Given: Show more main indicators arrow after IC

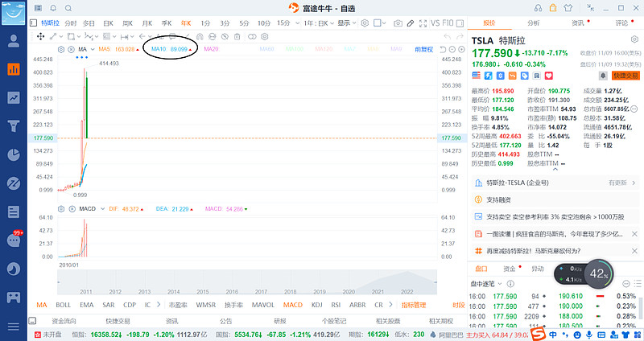Looking at the screenshot, I should [x=159, y=305].
